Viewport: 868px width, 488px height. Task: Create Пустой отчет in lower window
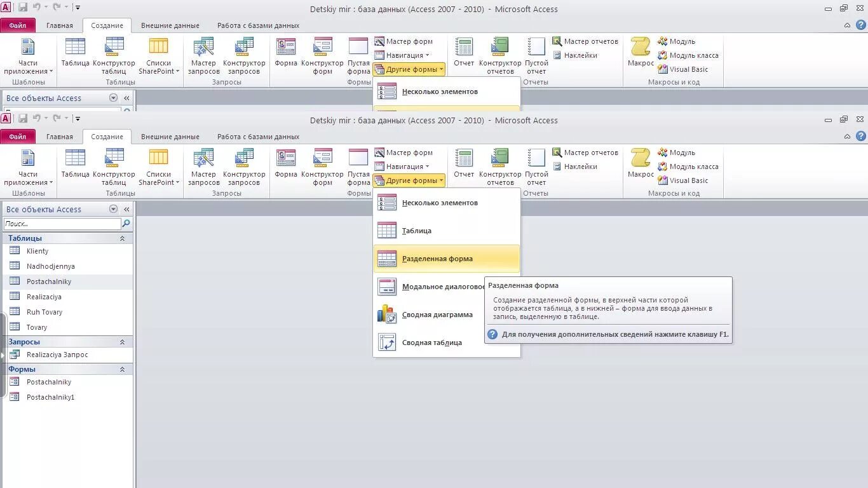(536, 167)
